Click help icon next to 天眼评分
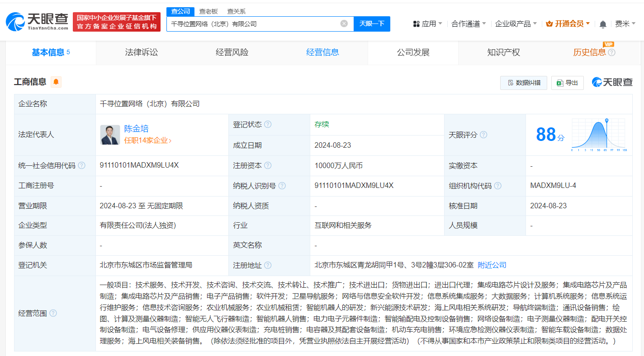Viewport: 644px width, 356px height. (483, 135)
